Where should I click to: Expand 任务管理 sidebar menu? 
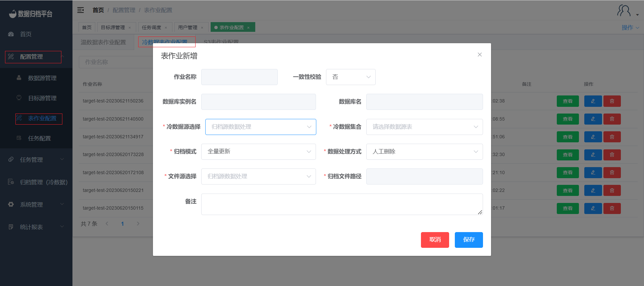pyautogui.click(x=36, y=160)
